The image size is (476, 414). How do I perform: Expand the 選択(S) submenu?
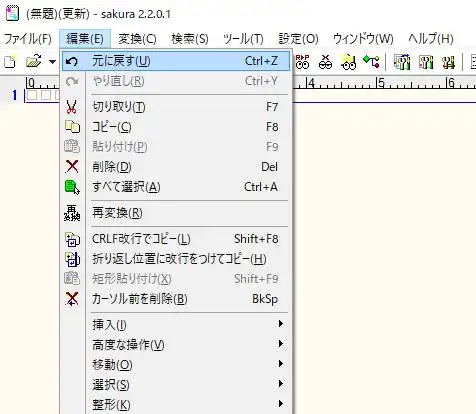coord(176,385)
